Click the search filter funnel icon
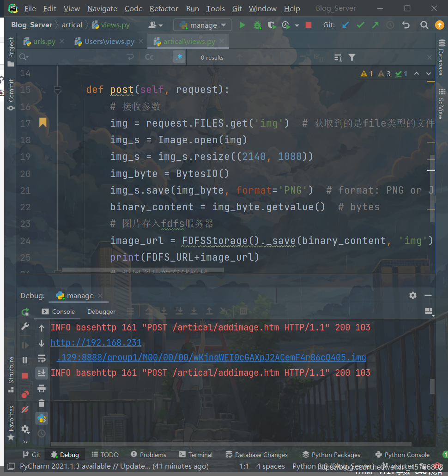Viewport: 448px width, 476px height. [352, 57]
